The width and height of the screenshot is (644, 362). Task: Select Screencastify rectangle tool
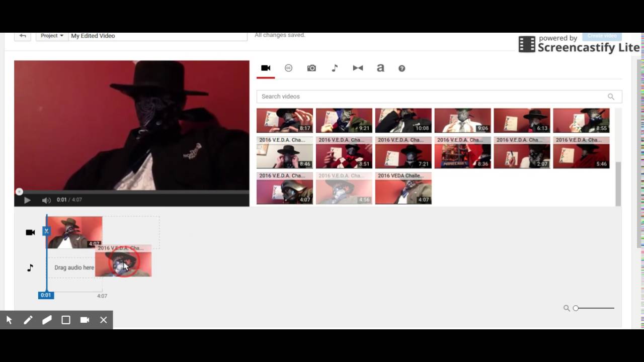tap(66, 320)
